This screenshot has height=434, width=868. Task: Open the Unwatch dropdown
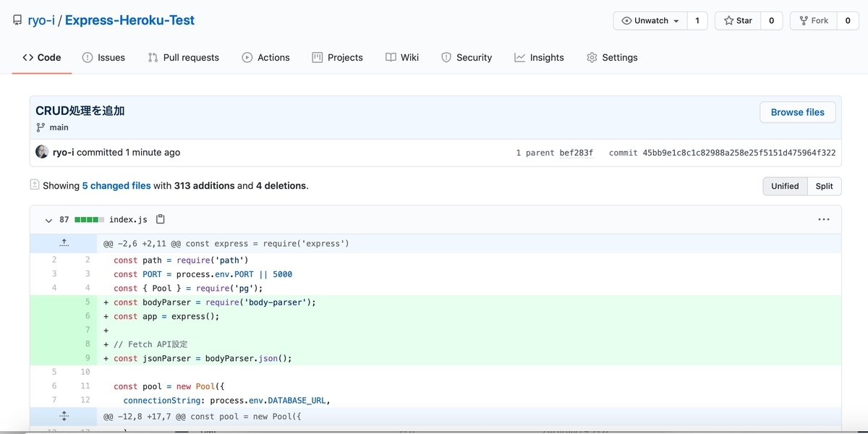(650, 21)
